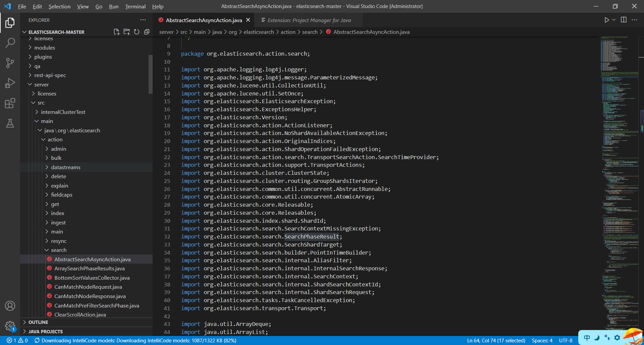The width and height of the screenshot is (644, 345).
Task: Show errors and warnings in status bar
Action: click(17, 340)
